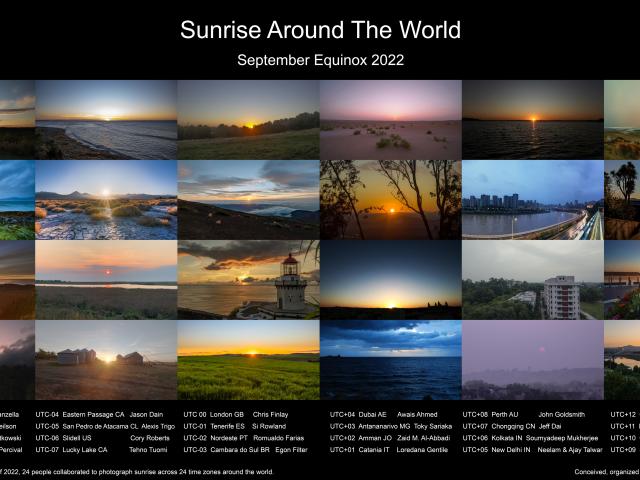Click the coastal beach sunrise photo above UTC-04

point(106,120)
